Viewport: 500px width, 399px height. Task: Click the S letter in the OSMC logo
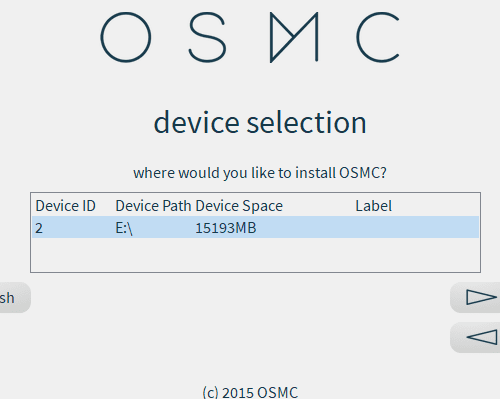(207, 37)
